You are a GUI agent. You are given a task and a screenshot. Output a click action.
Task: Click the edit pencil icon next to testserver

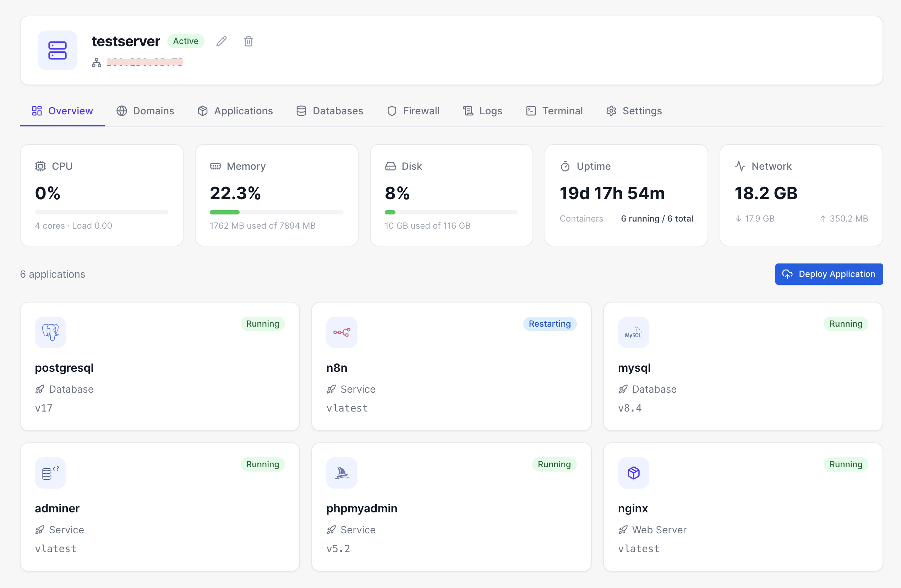(x=222, y=41)
